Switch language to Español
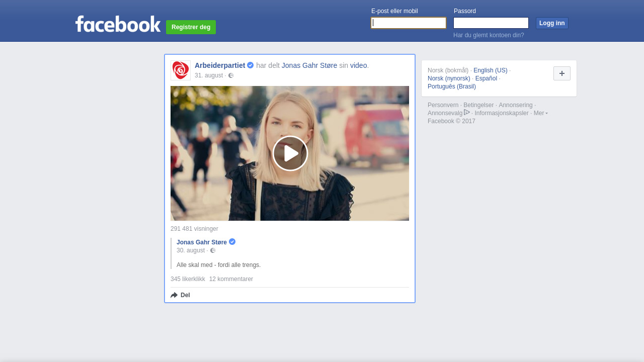This screenshot has width=644, height=362. tap(486, 78)
